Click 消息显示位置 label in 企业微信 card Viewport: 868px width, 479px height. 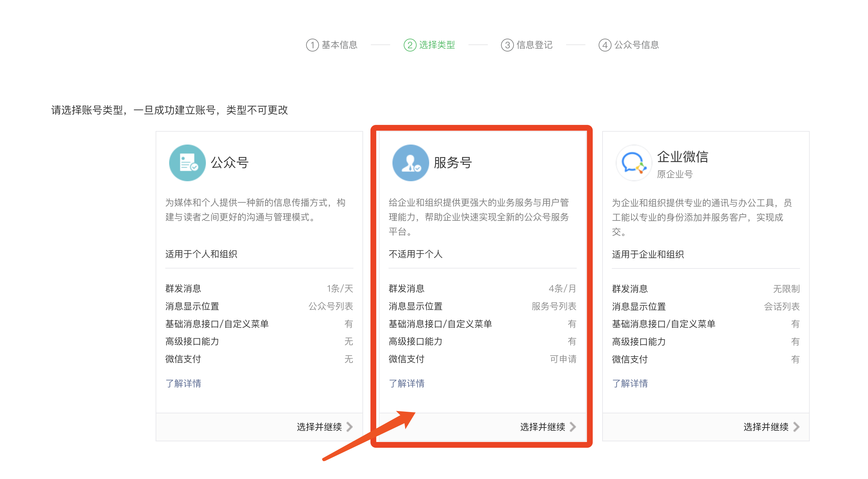click(x=639, y=307)
